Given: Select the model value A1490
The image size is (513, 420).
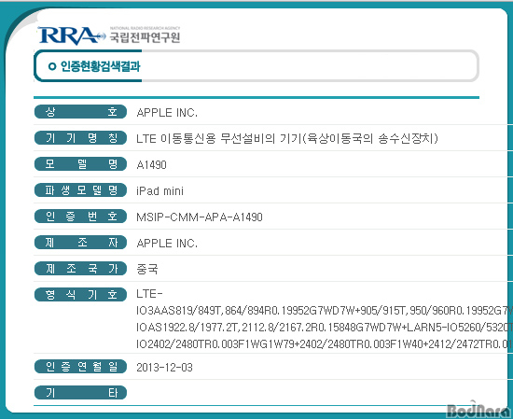Looking at the screenshot, I should point(151,164).
